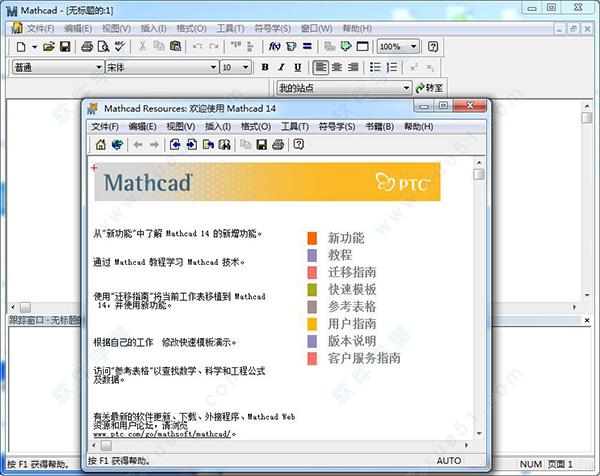Open the font name dropdown showing 宋体

click(x=213, y=68)
